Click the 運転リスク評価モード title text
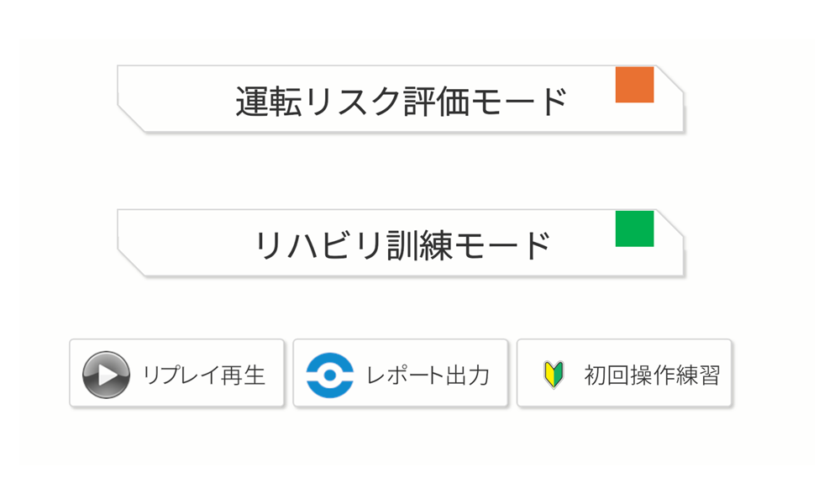The image size is (840, 504). tap(402, 102)
